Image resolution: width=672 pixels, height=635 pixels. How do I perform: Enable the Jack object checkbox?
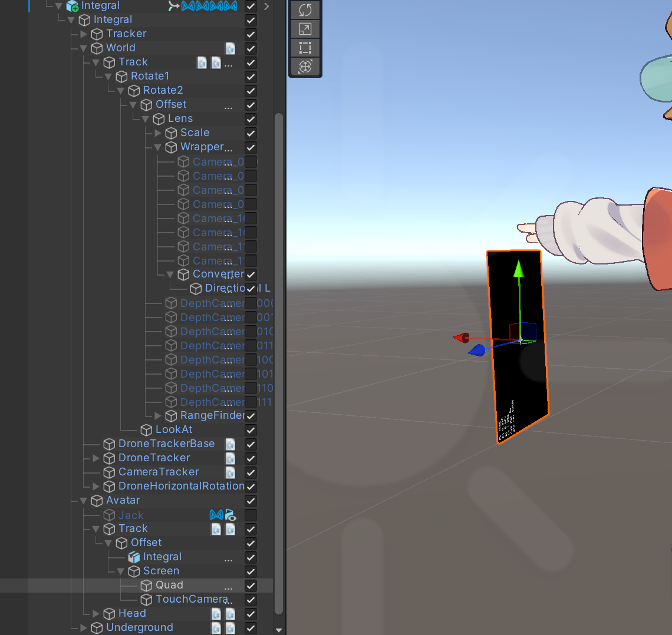click(251, 515)
